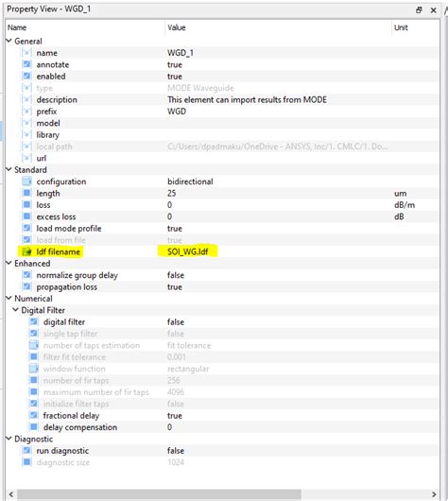448x501 pixels.
Task: Toggle the load mode profile checkbox
Action: (26, 228)
